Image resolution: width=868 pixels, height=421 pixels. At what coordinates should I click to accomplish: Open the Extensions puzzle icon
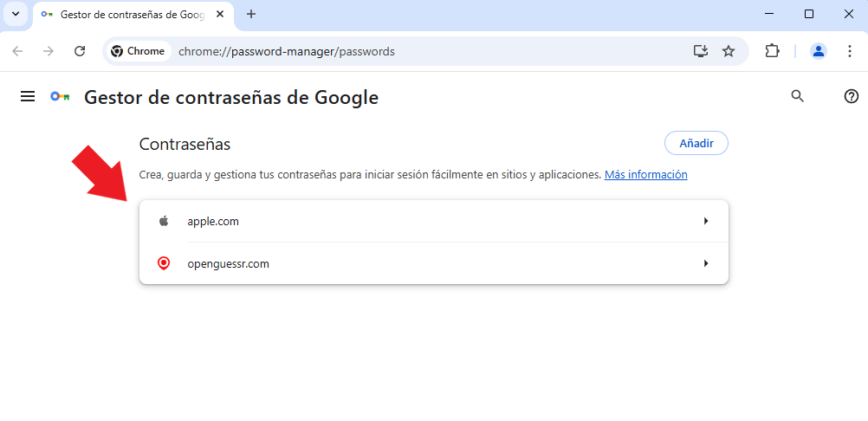[x=772, y=51]
